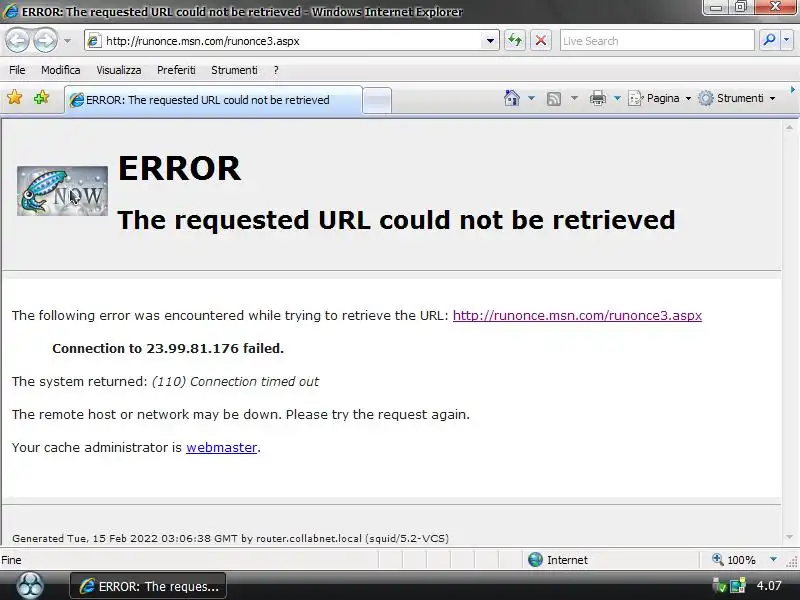
Task: Open the Start menu orb
Action: click(30, 585)
